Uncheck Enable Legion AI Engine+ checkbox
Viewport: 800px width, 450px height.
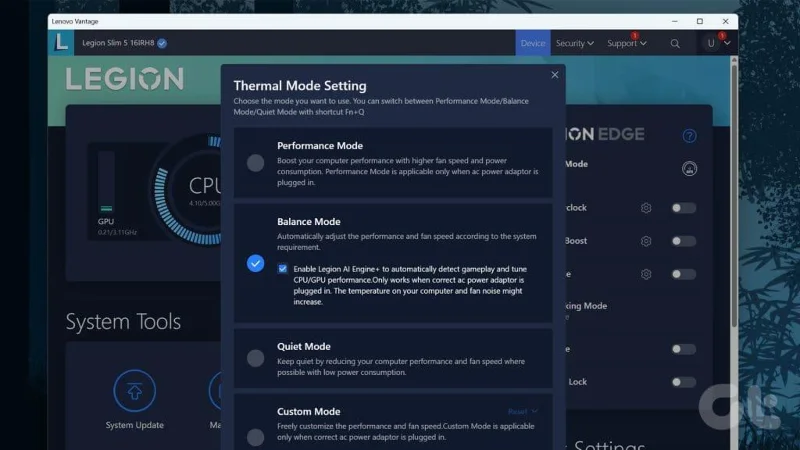click(283, 269)
